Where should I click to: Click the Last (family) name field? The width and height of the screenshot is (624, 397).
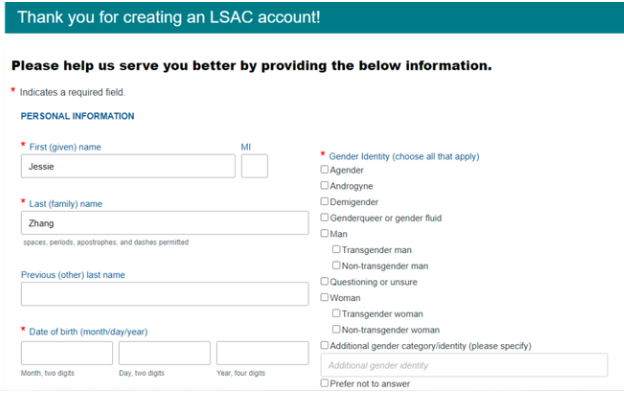click(165, 223)
